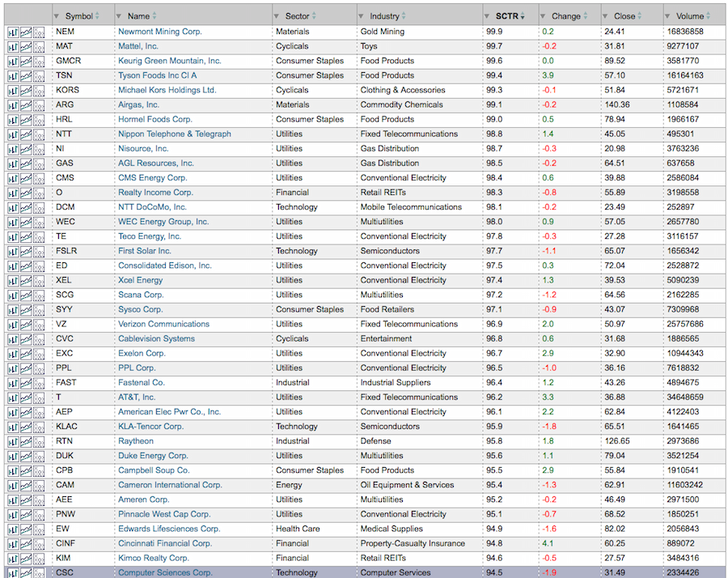Image resolution: width=728 pixels, height=578 pixels.
Task: Open the line chart icon for EW
Action: click(26, 529)
